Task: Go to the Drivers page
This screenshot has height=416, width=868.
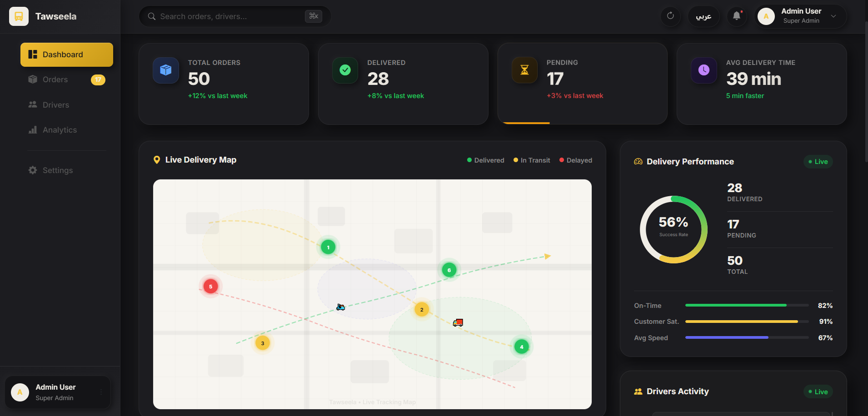Action: pos(67,105)
